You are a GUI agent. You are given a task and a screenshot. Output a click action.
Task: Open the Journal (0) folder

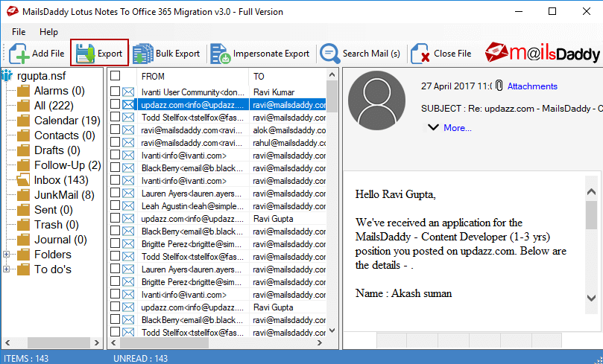click(60, 240)
